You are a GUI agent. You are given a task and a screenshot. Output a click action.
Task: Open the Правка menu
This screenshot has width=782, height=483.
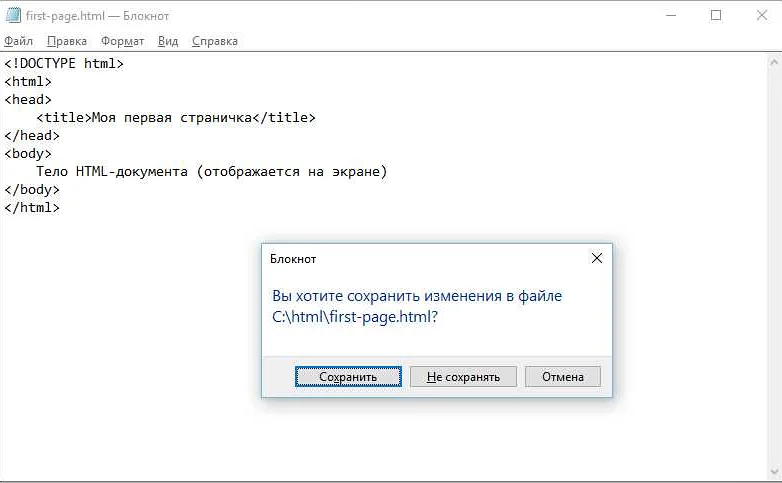66,41
